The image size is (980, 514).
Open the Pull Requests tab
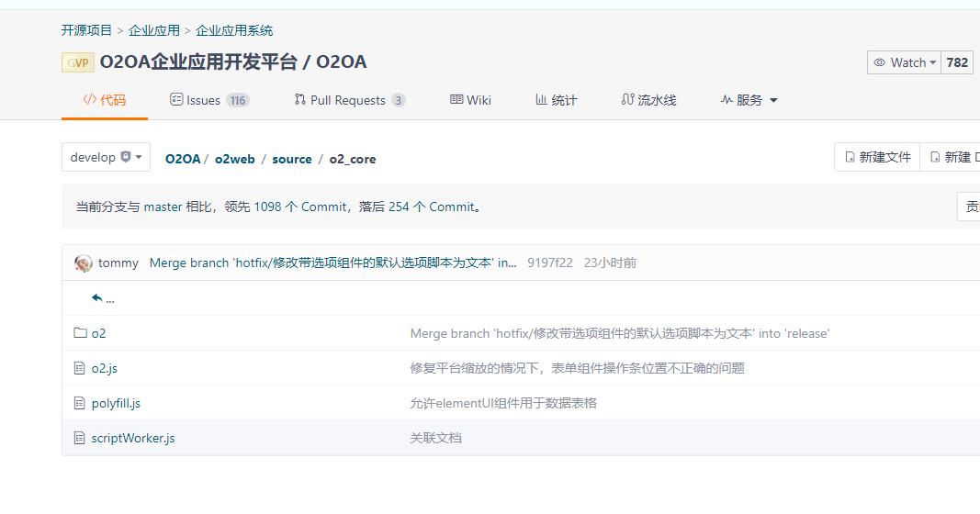[349, 100]
